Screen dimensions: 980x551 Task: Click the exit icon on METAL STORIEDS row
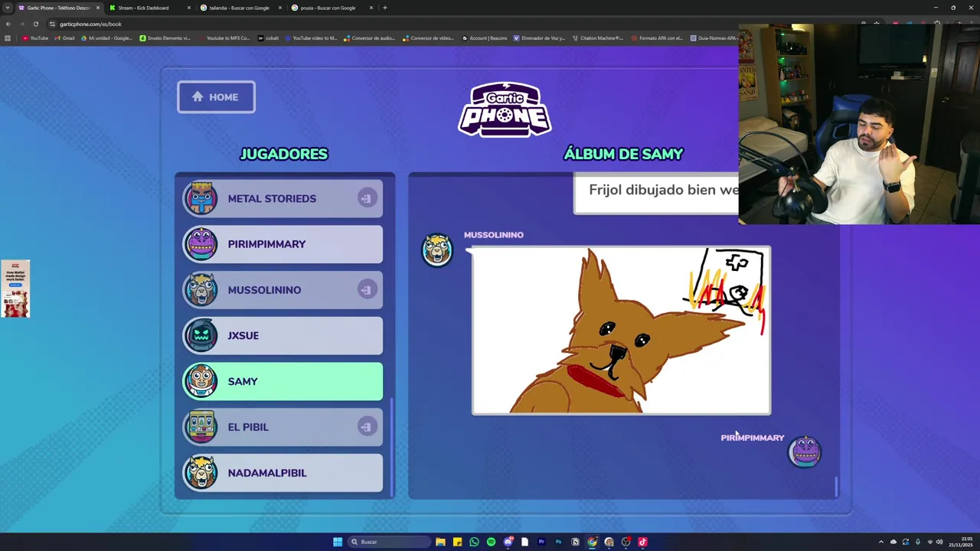[366, 198]
